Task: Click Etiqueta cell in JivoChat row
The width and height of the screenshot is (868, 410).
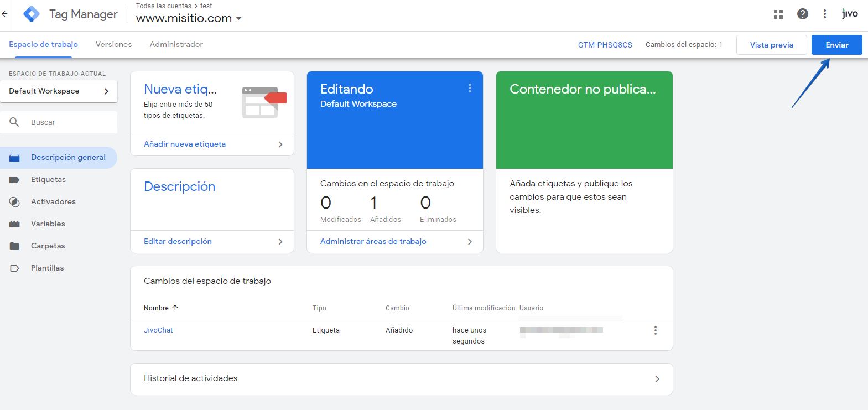Action: click(326, 330)
